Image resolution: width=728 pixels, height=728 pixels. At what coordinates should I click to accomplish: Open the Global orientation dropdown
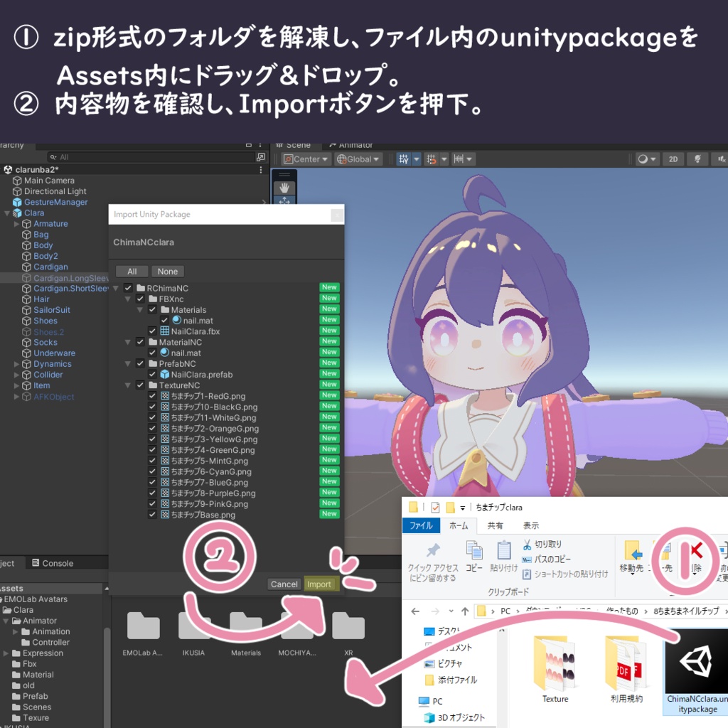coord(358,159)
